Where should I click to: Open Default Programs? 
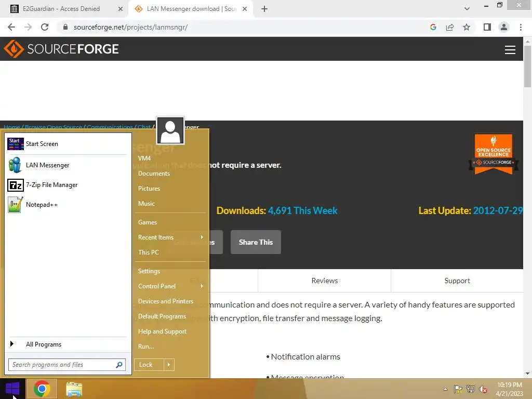(162, 316)
